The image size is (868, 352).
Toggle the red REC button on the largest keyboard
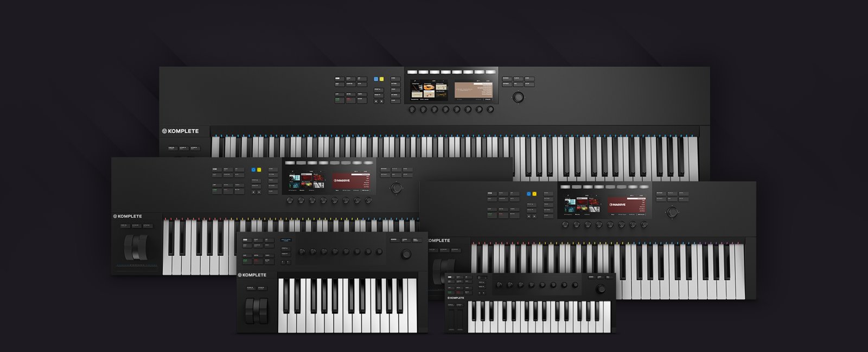click(349, 100)
